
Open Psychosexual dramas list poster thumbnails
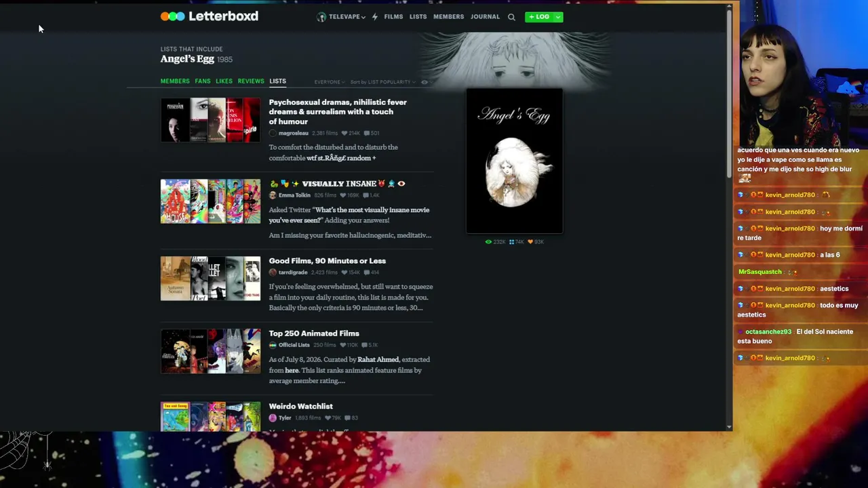(x=210, y=120)
